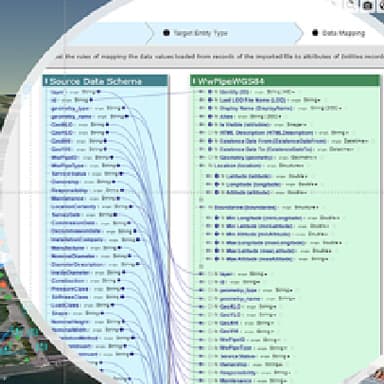Click input connector of target geometry_name row
The image size is (384, 384).
[x=201, y=299]
